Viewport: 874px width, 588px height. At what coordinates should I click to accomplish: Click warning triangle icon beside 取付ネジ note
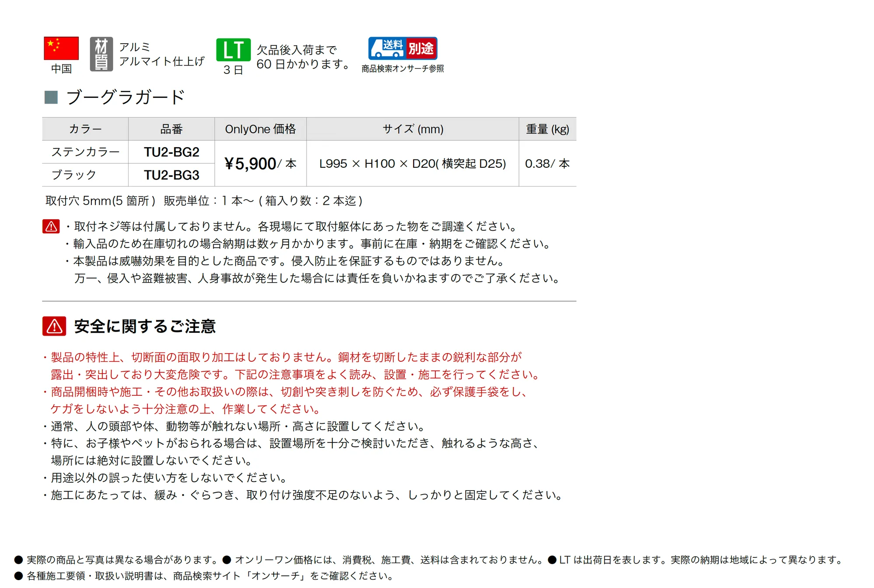coord(51,226)
